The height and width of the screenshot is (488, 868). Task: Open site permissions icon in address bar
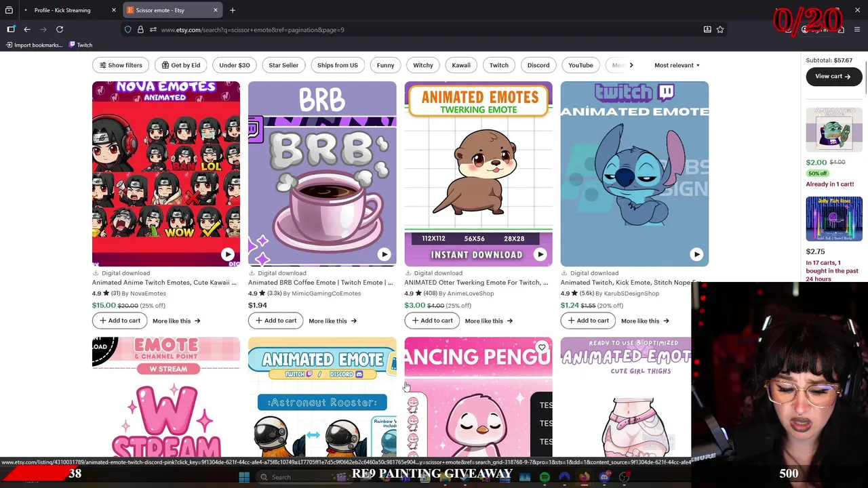tap(153, 30)
